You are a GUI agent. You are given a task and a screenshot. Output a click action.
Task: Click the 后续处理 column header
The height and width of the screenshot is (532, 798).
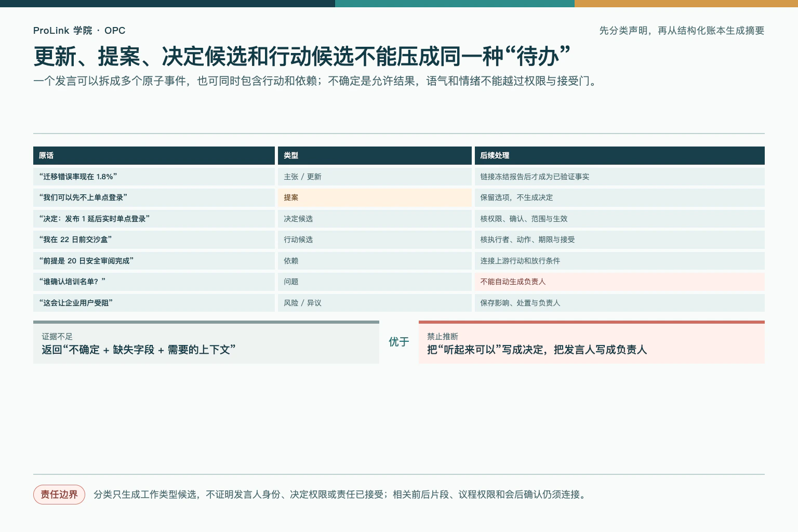tap(620, 155)
